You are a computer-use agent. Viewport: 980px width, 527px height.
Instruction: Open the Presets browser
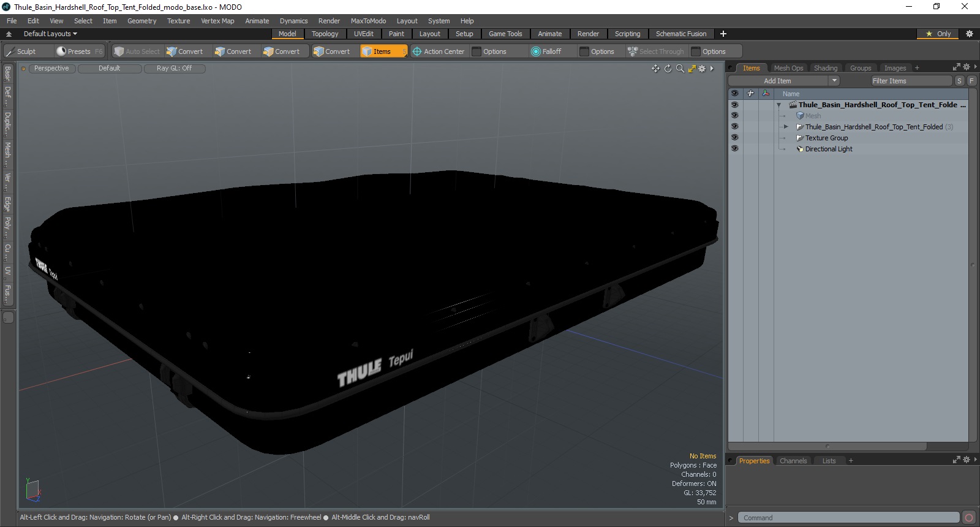pyautogui.click(x=79, y=51)
